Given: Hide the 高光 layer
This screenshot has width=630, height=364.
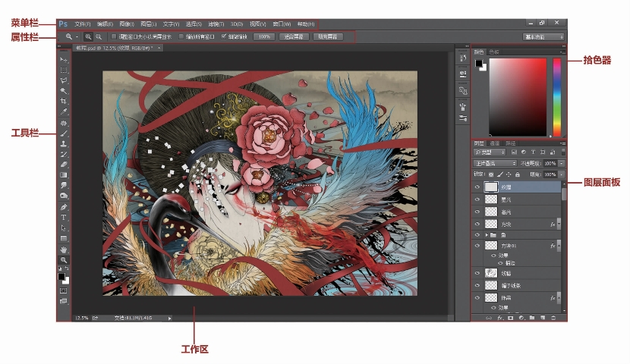Looking at the screenshot, I should coord(477,212).
